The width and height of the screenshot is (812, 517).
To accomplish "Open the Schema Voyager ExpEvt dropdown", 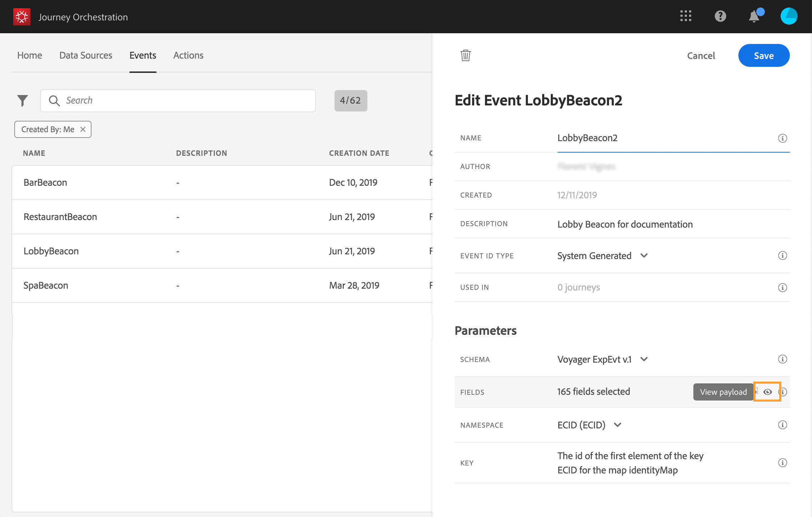I will 644,359.
